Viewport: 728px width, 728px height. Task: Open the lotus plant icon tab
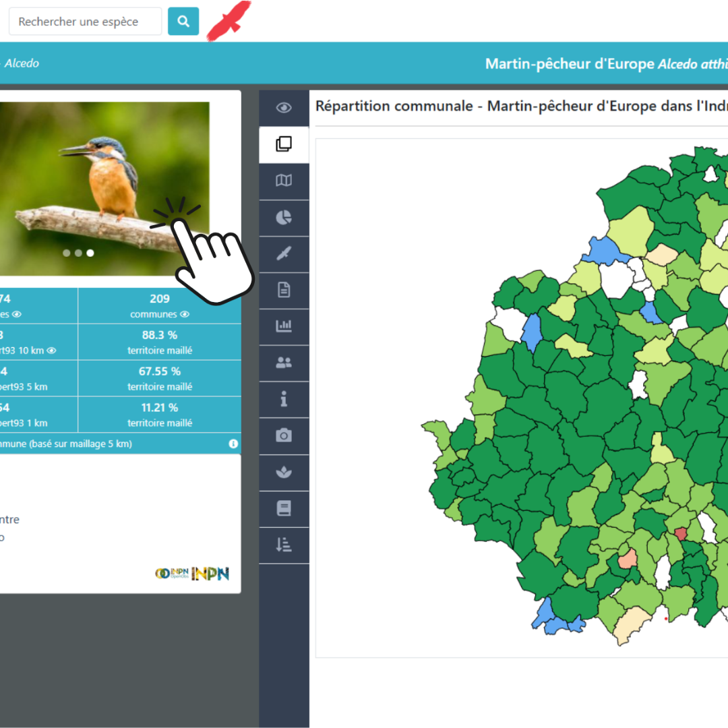tap(284, 472)
